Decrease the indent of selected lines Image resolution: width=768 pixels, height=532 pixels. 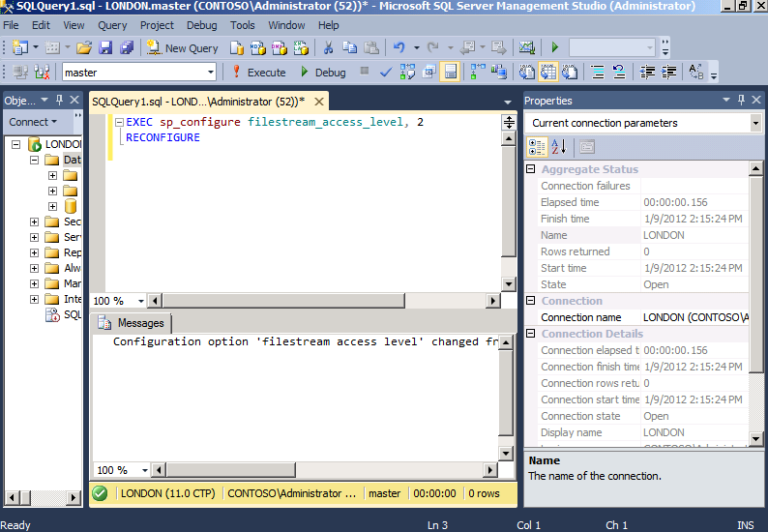pyautogui.click(x=647, y=72)
